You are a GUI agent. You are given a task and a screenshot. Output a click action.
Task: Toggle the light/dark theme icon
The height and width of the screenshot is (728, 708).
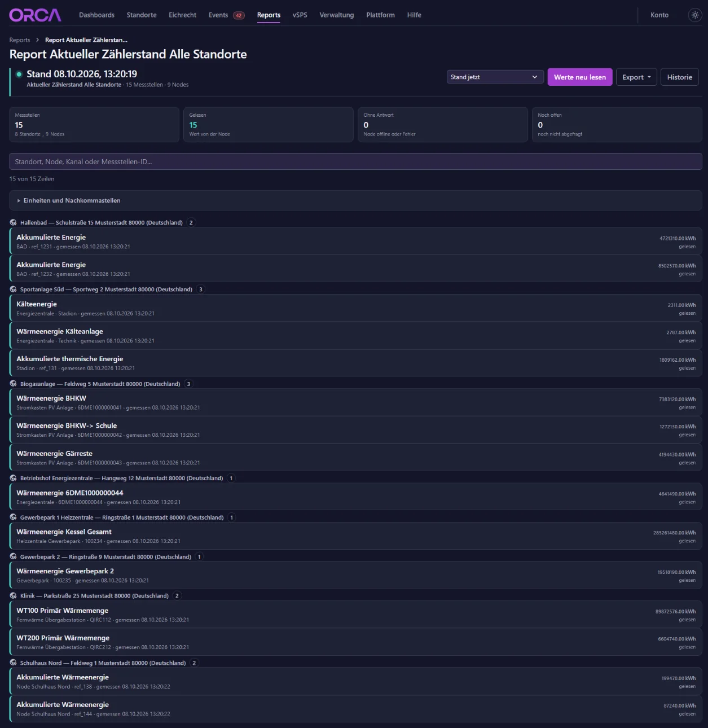(695, 15)
